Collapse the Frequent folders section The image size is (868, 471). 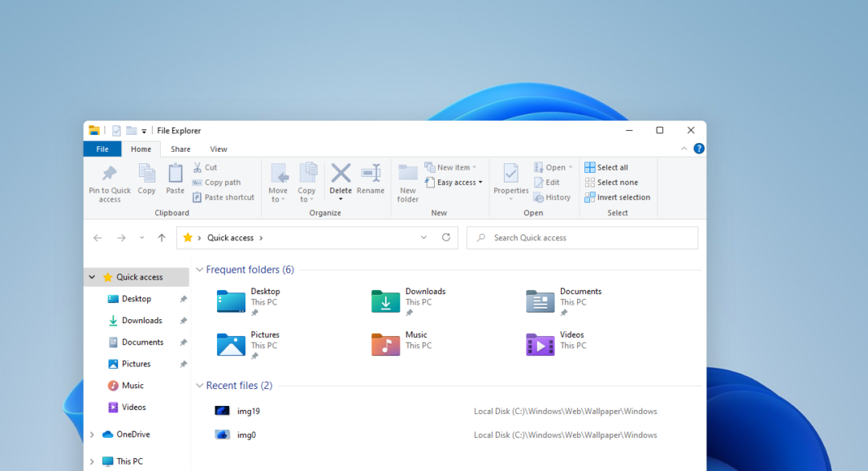pos(199,270)
